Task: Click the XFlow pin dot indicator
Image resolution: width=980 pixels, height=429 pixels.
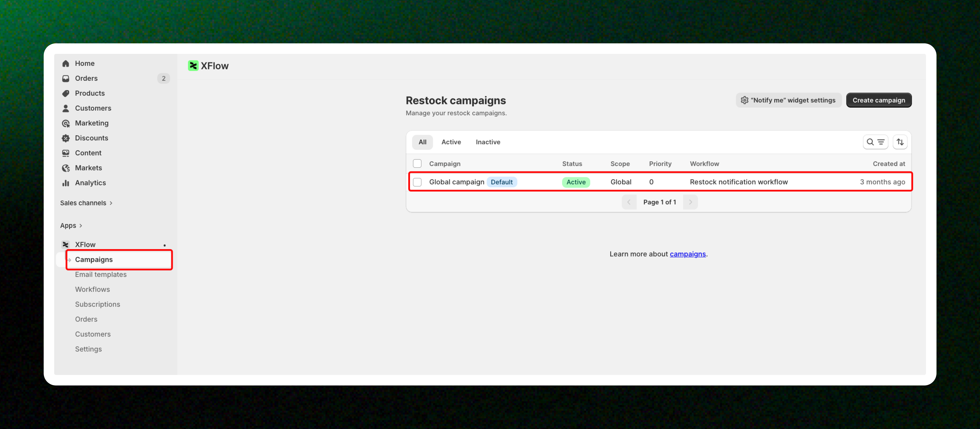Action: click(164, 246)
